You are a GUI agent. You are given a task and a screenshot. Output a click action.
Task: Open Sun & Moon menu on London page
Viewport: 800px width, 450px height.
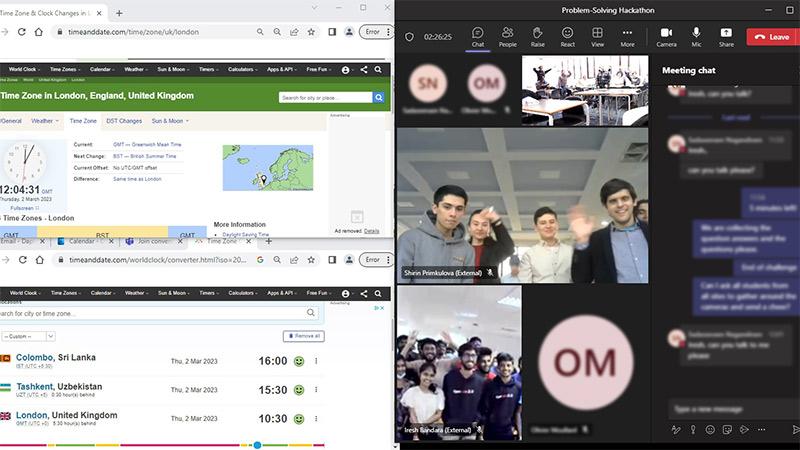[173, 69]
